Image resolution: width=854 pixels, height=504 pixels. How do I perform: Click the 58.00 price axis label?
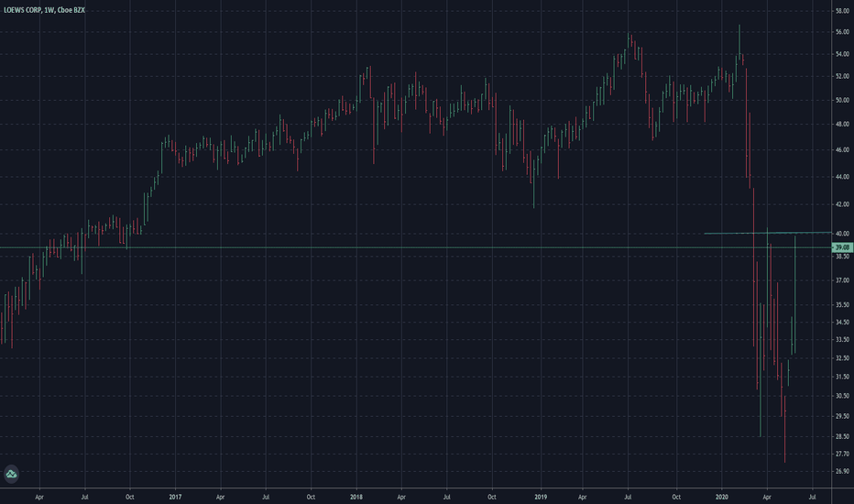coord(842,11)
